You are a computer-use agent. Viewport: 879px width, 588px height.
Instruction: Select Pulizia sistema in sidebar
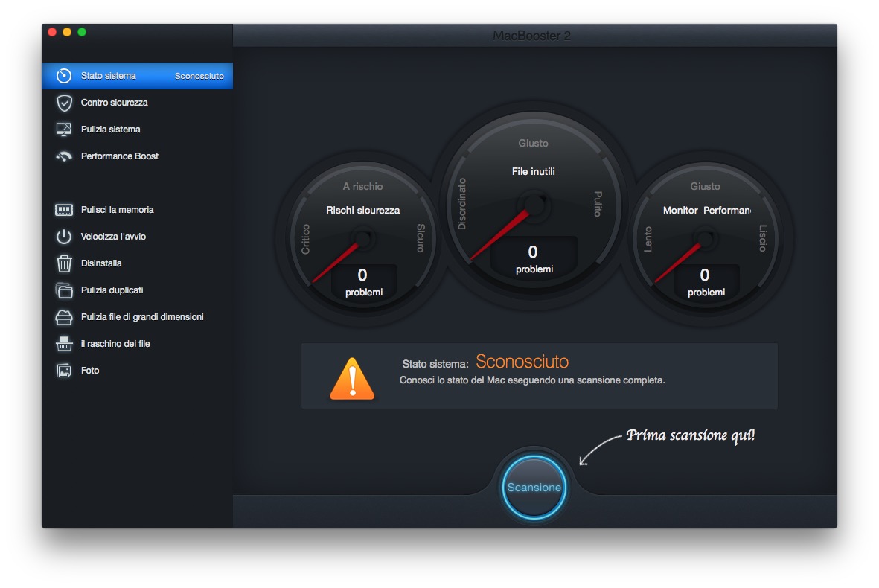coord(138,130)
